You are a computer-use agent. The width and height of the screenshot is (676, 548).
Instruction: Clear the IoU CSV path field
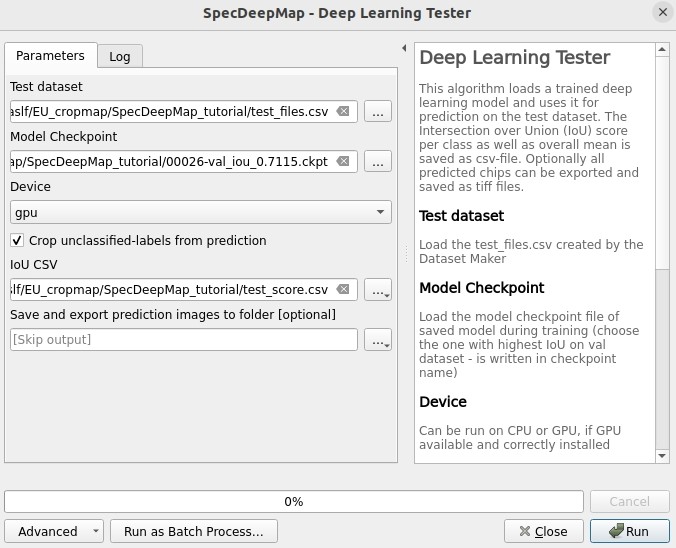tap(343, 289)
